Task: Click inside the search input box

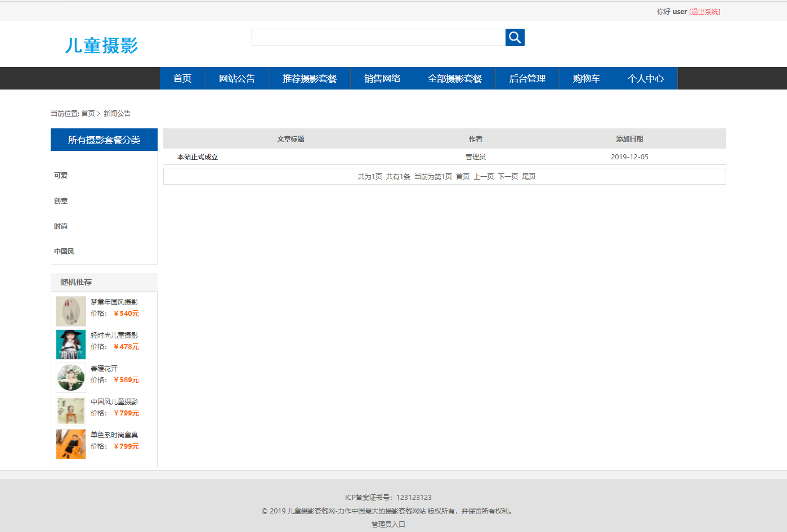Action: tap(378, 37)
